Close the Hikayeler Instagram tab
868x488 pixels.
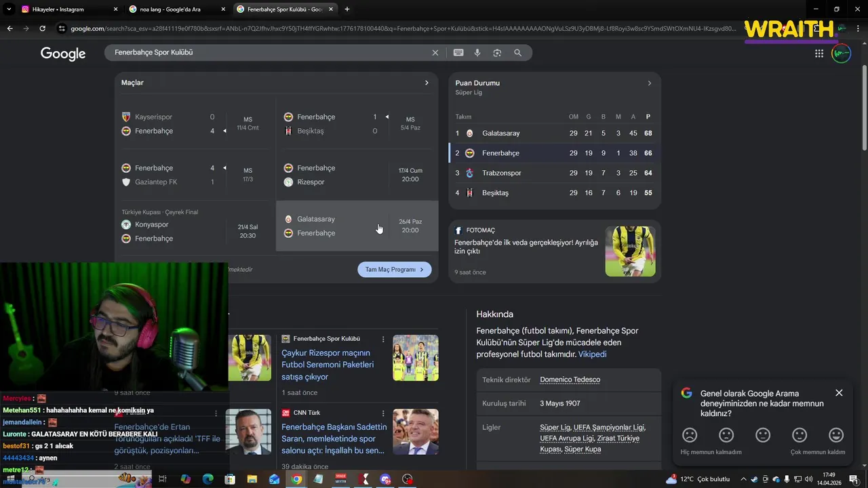click(x=115, y=9)
